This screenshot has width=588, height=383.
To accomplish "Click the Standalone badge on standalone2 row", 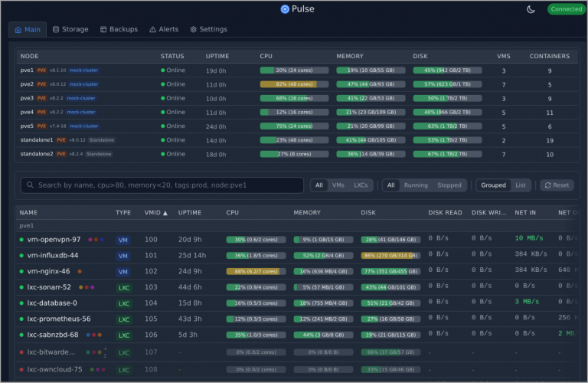I will [99, 154].
